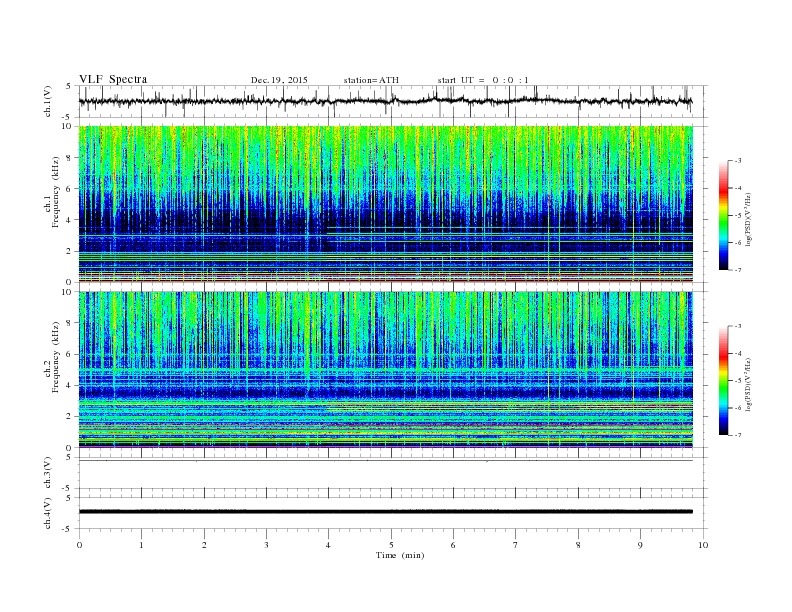Click the "station=ATH" header label
The width and height of the screenshot is (792, 612).
[371, 80]
